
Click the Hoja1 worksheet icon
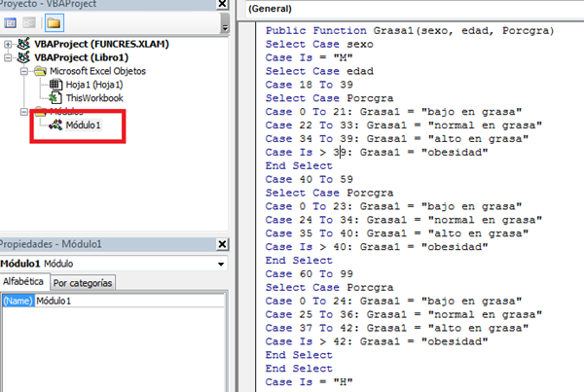pyautogui.click(x=55, y=85)
